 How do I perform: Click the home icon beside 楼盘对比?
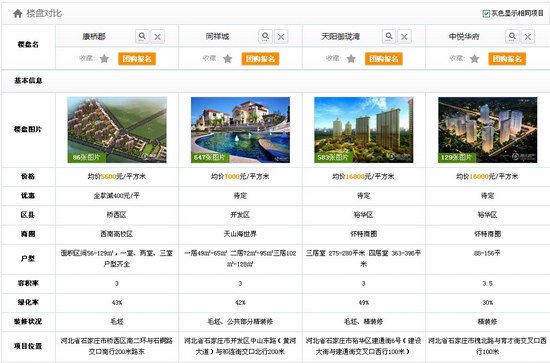point(18,14)
